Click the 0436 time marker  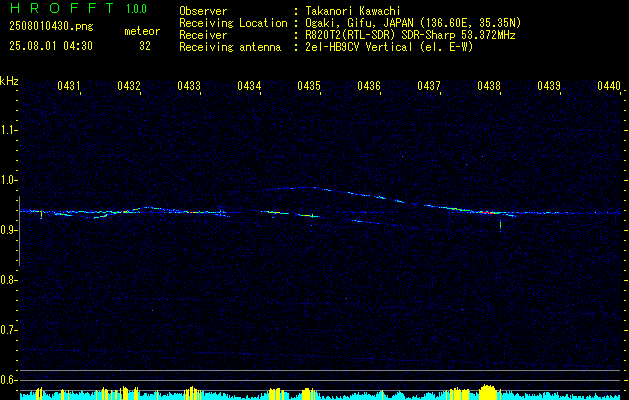tap(369, 85)
